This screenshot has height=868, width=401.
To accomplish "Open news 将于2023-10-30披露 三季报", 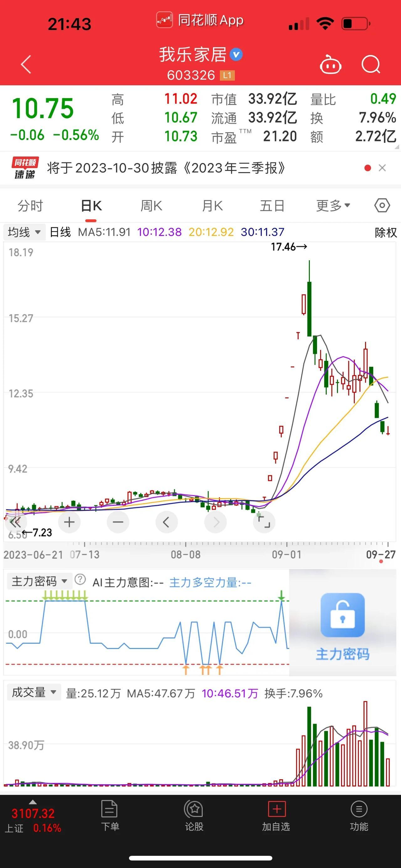I will pyautogui.click(x=166, y=168).
